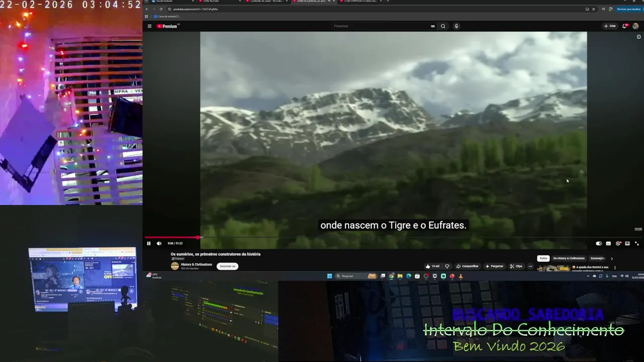Open YouTube notifications bell
644x362 pixels.
625,26
